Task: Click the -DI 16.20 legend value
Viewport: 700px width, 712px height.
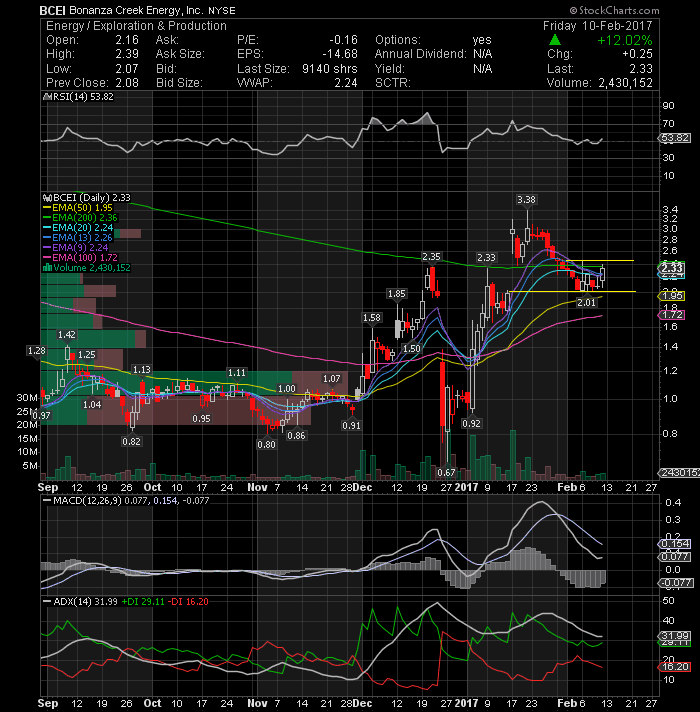Action: click(188, 602)
